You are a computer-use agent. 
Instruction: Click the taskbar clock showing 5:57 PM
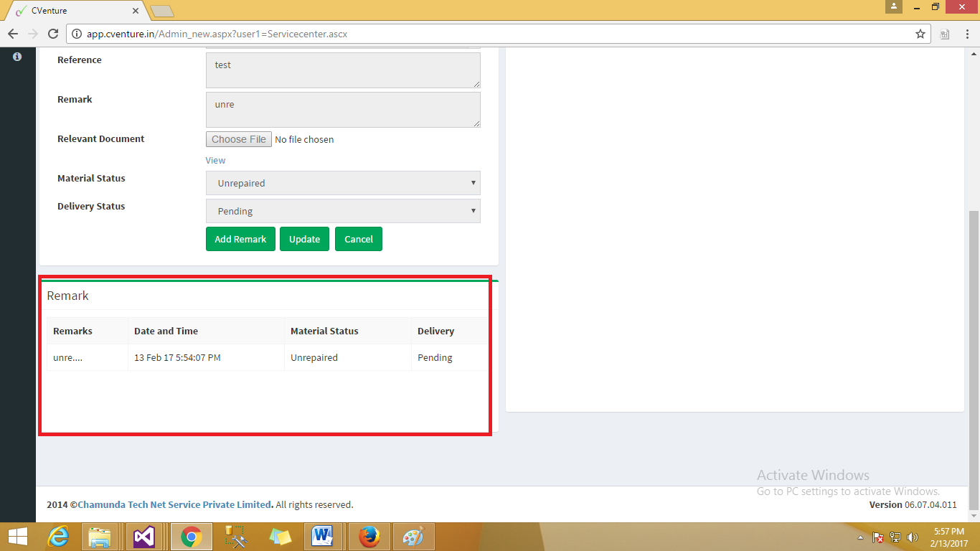948,537
